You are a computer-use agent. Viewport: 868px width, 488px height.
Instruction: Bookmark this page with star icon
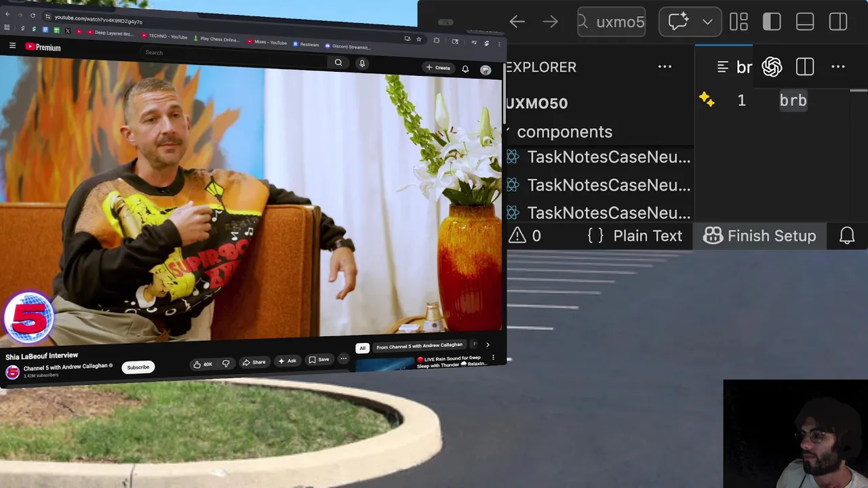pyautogui.click(x=418, y=39)
